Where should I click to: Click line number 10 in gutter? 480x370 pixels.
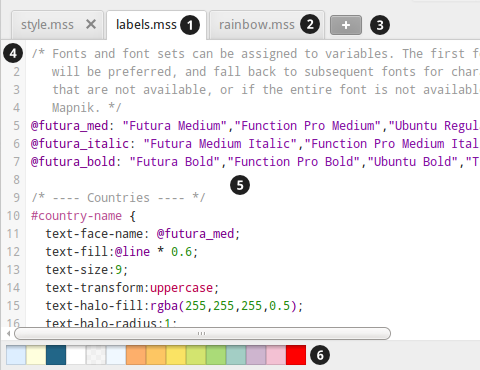click(x=13, y=216)
